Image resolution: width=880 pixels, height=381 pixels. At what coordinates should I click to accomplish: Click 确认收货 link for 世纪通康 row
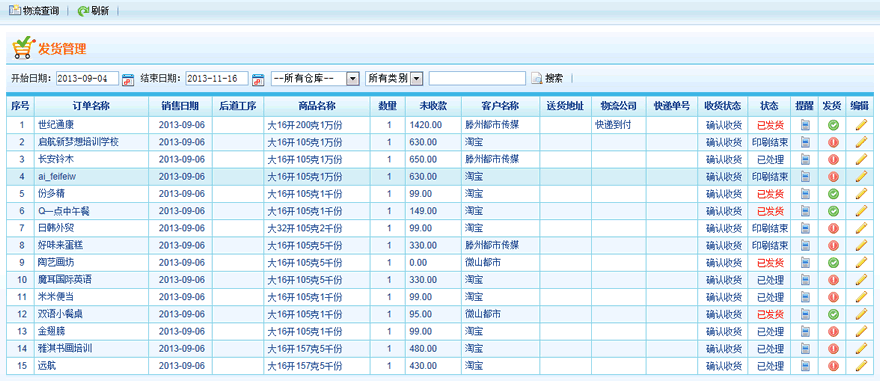723,125
